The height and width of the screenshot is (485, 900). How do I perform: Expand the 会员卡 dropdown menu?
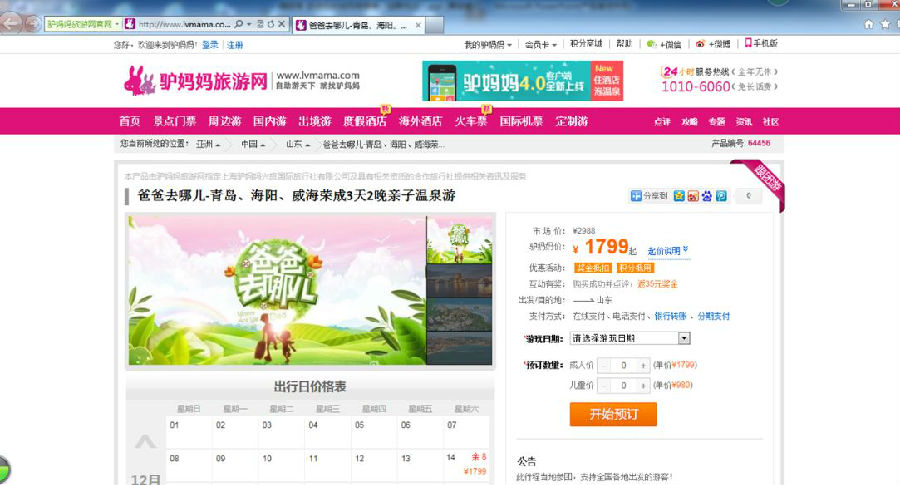pos(541,44)
